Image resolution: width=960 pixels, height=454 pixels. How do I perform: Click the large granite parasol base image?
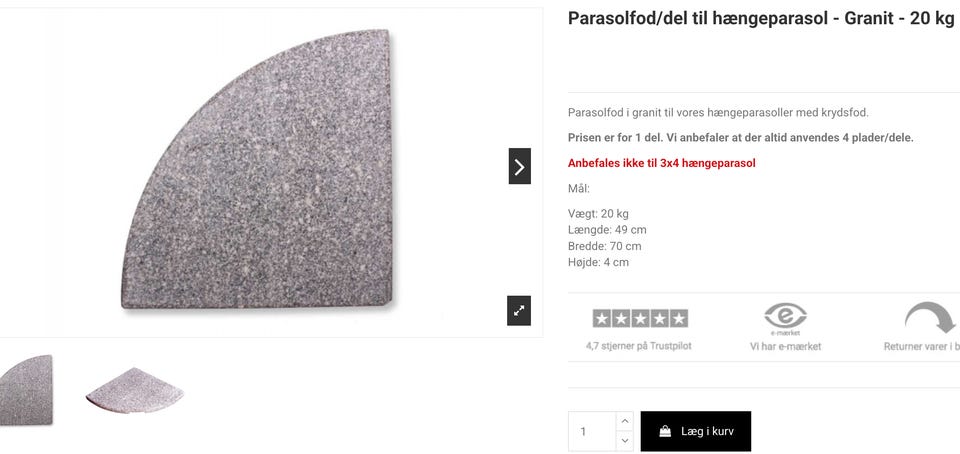257,169
